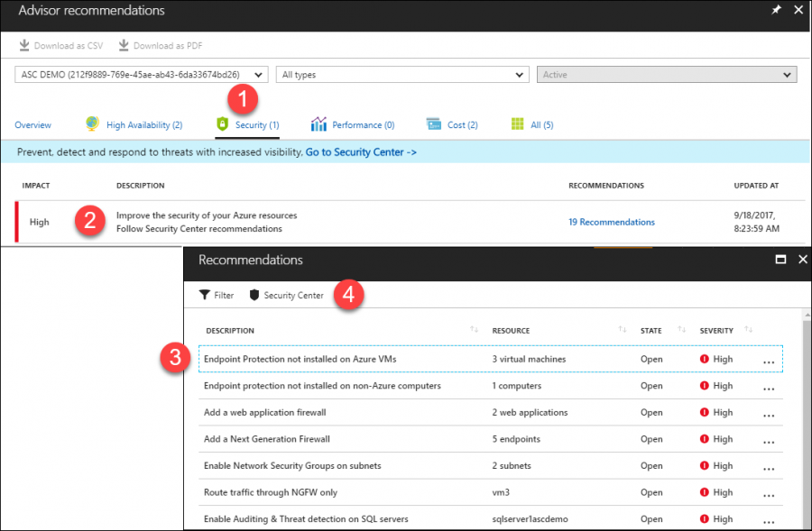
Task: Select Add a Next Generation Firewall row
Action: pyautogui.click(x=491, y=439)
